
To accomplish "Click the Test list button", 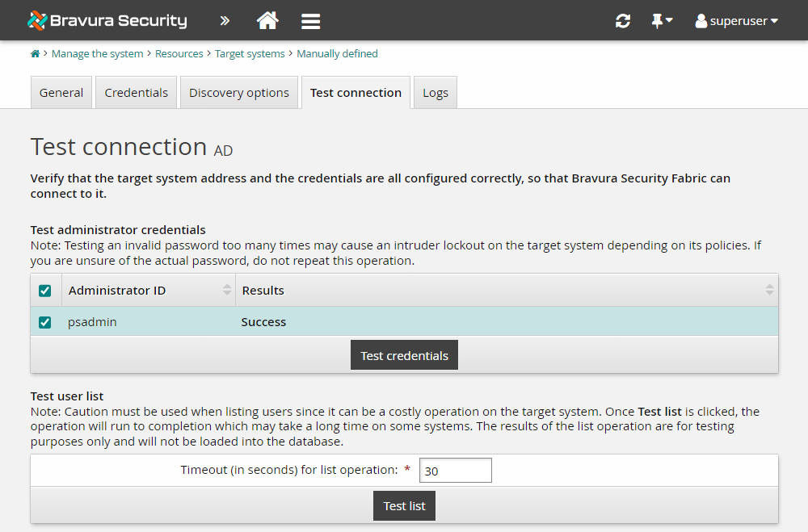I will point(404,505).
